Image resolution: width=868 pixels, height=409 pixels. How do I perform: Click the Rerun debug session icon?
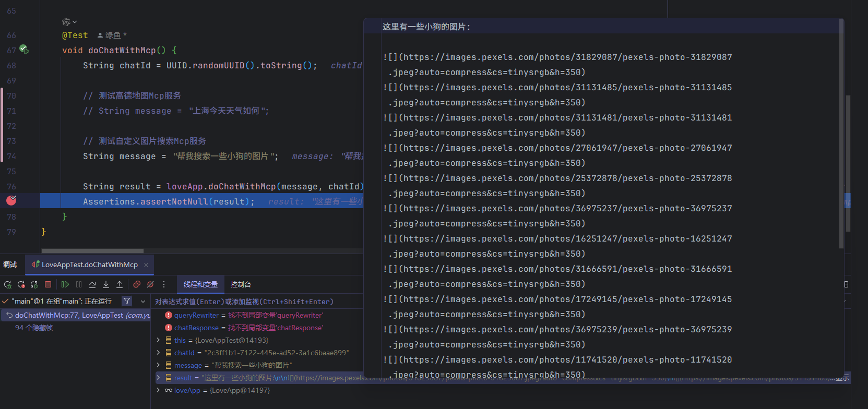(7, 284)
